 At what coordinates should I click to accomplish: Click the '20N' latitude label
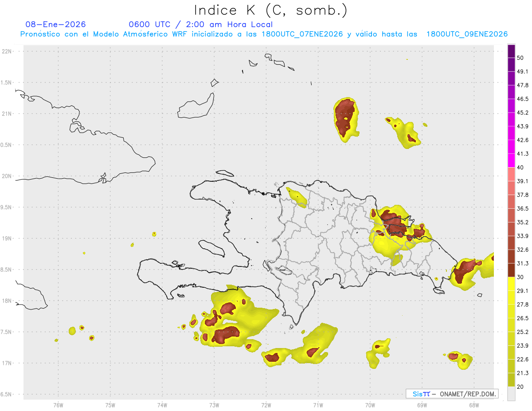click(x=7, y=176)
